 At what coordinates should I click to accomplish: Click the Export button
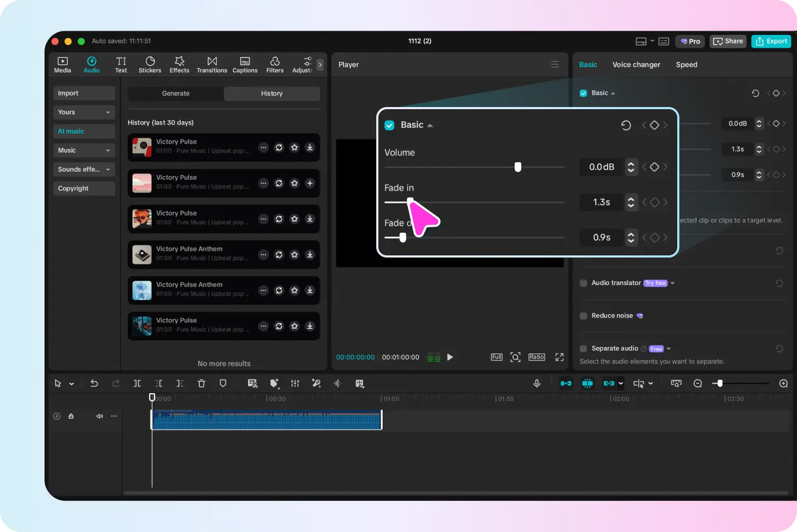771,41
